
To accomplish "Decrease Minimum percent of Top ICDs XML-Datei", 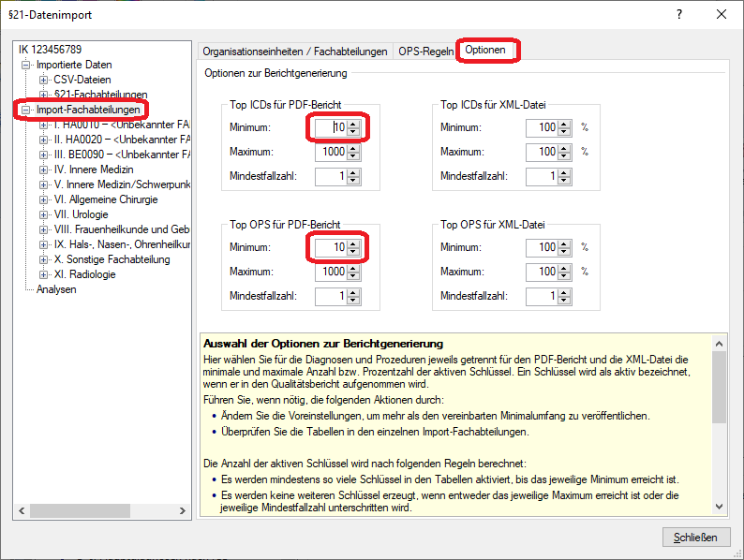I will (564, 131).
